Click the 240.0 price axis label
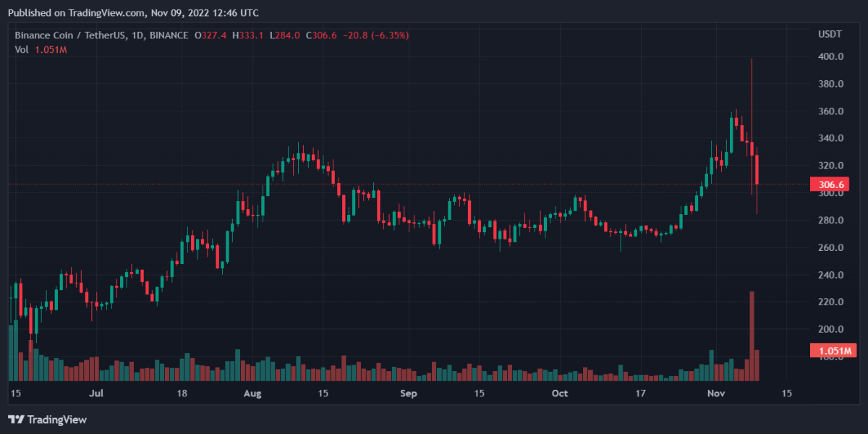This screenshot has width=868, height=434. pos(830,275)
